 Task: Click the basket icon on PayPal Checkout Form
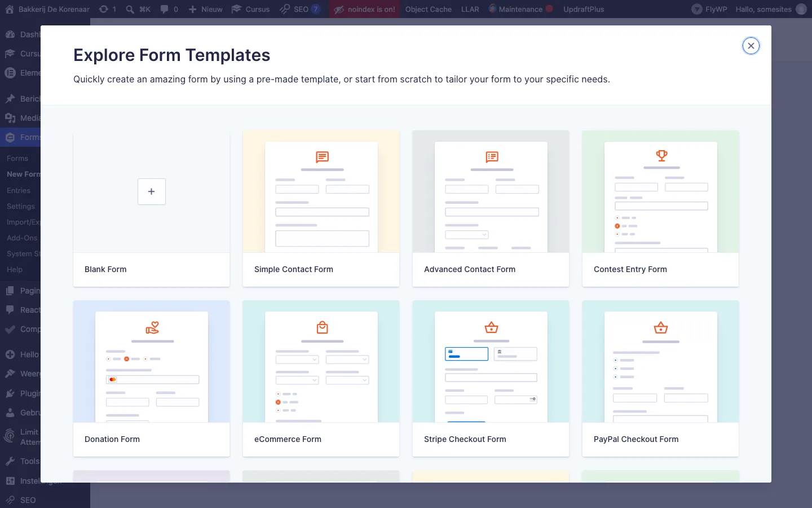pos(661,327)
